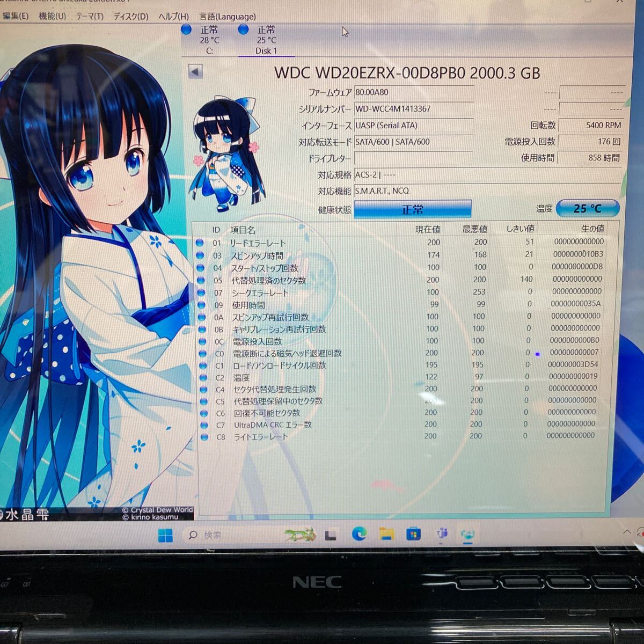
Task: Click the status circle for C4 セクタ代替処理発生回数
Action: click(203, 390)
